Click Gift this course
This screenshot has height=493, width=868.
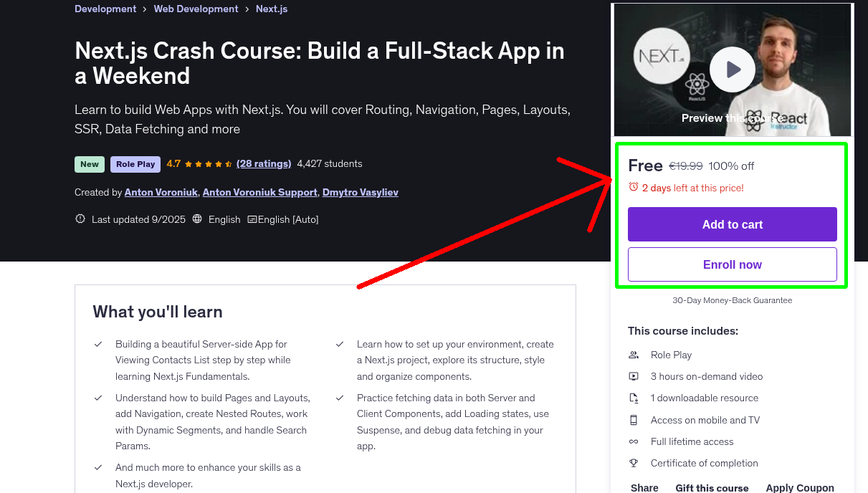[712, 488]
